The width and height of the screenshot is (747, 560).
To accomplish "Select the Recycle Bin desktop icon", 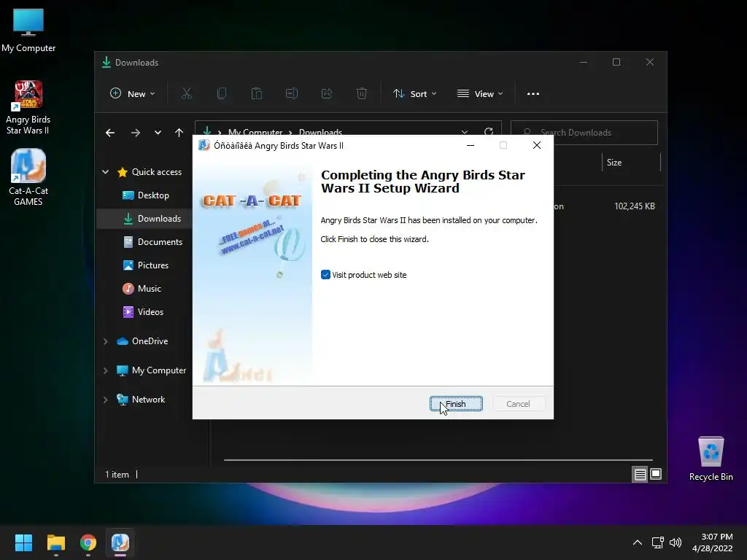I will coord(711,459).
